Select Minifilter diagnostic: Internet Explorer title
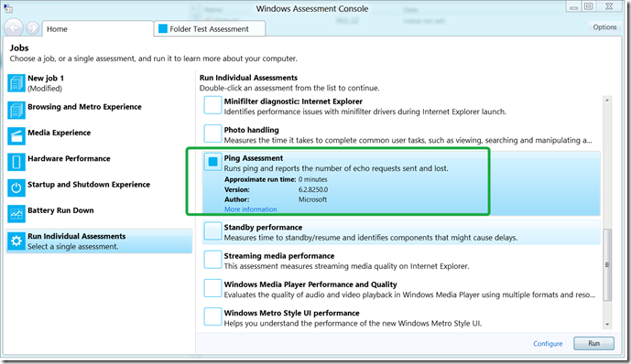The width and height of the screenshot is (631, 364). pos(293,102)
